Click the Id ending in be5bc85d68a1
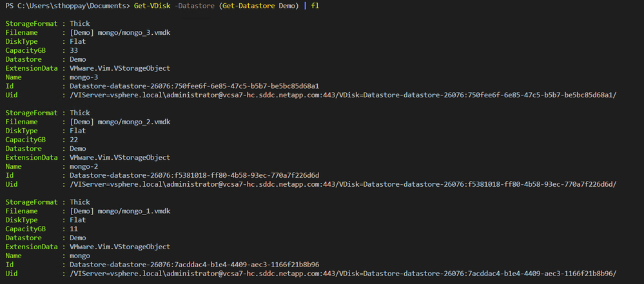The height and width of the screenshot is (284, 644). 195,86
